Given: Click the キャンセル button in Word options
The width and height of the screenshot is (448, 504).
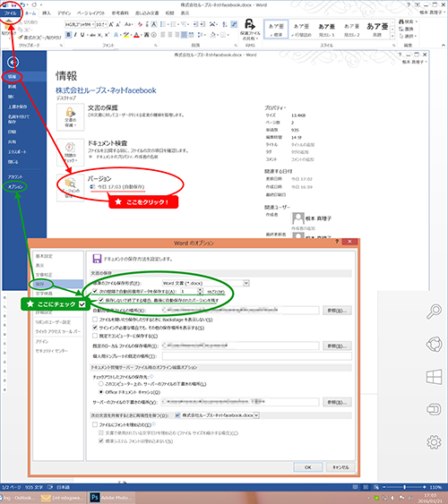Looking at the screenshot, I should pyautogui.click(x=340, y=467).
